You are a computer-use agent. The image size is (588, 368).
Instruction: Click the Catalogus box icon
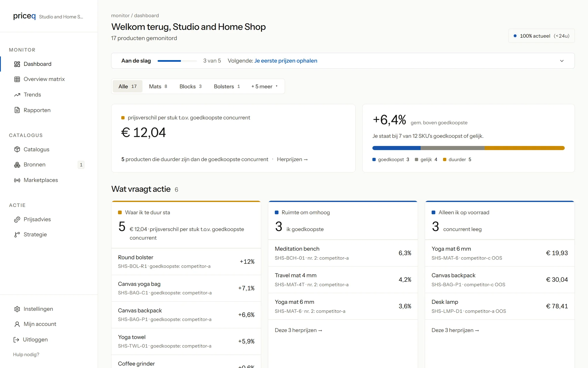17,149
